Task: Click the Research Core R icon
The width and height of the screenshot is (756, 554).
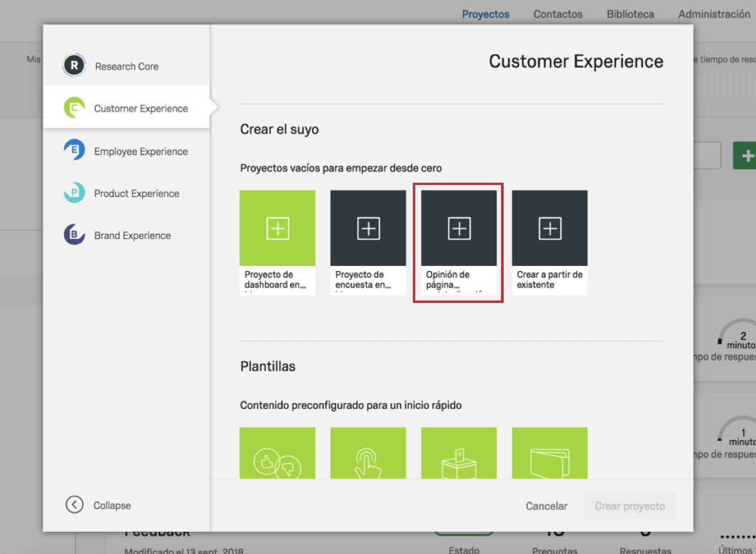Action: pyautogui.click(x=74, y=65)
